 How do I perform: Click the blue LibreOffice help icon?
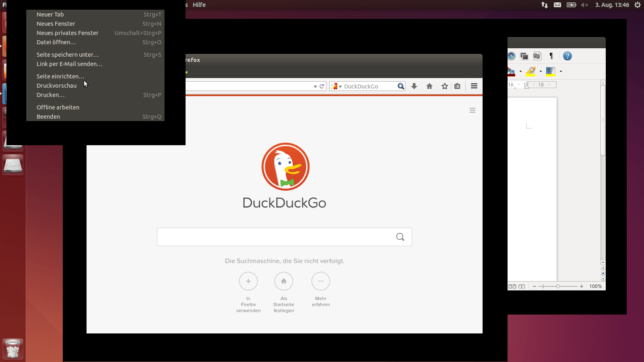[568, 56]
